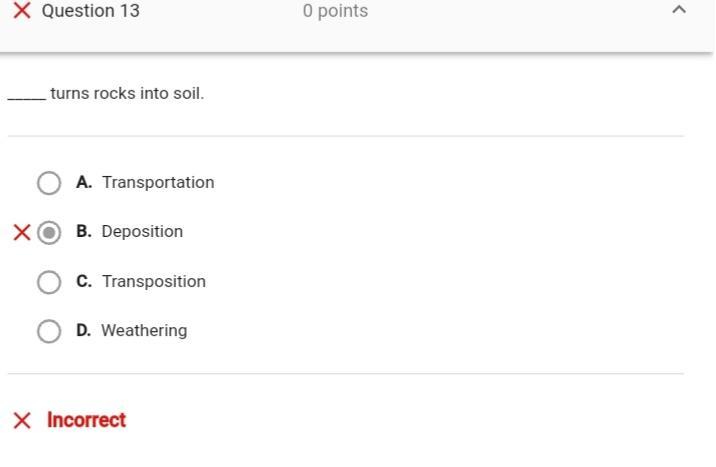
Task: Choose the Weathering answer text
Action: pyautogui.click(x=144, y=330)
